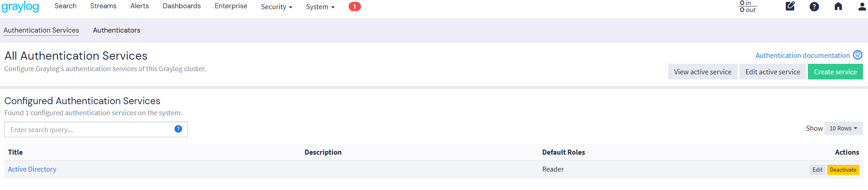Image resolution: width=868 pixels, height=190 pixels.
Task: Open the user profile icon
Action: click(x=862, y=6)
